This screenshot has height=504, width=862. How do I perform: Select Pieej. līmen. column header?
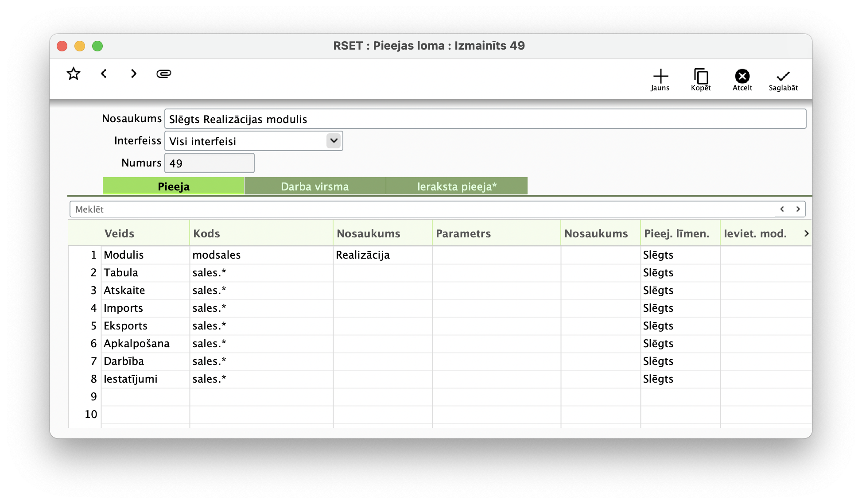tap(680, 233)
